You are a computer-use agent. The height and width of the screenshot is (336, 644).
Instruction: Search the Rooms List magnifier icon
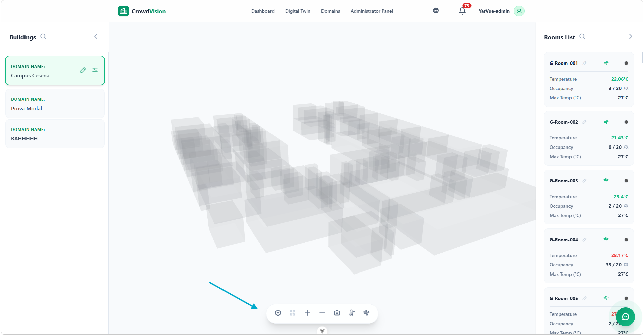(582, 36)
